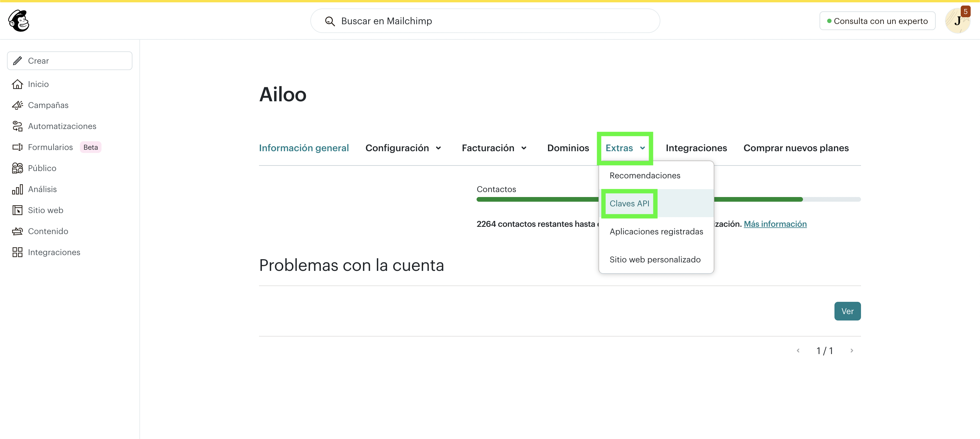Select Claves API from Extras menu

(x=629, y=203)
